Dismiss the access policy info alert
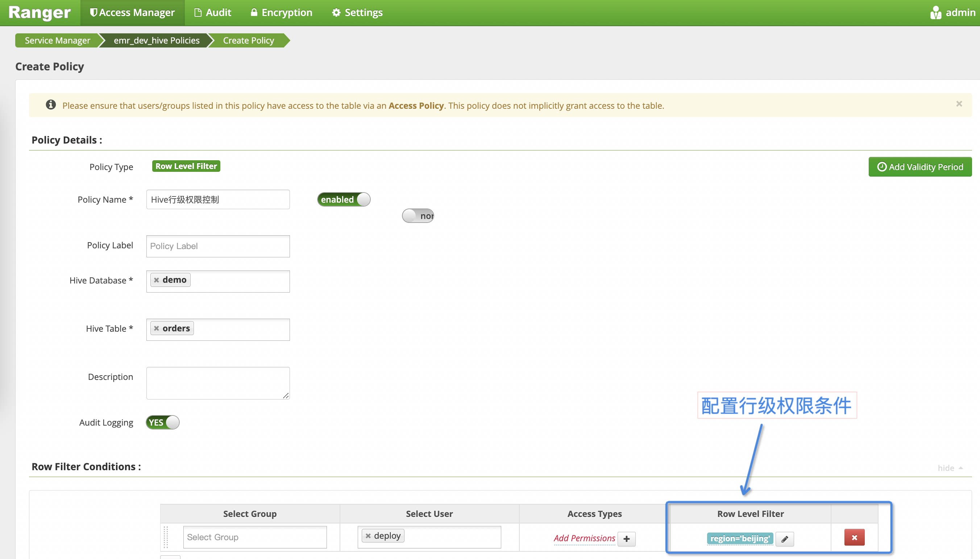980x559 pixels. point(959,104)
